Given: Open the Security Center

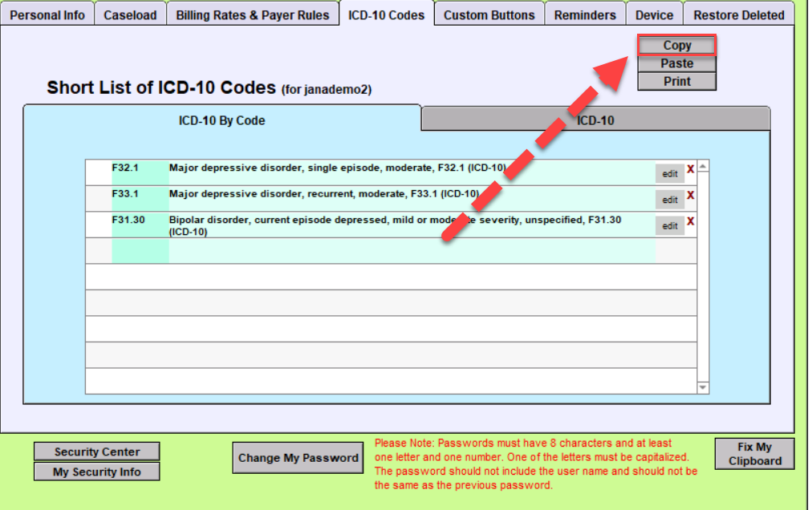Looking at the screenshot, I should (96, 451).
